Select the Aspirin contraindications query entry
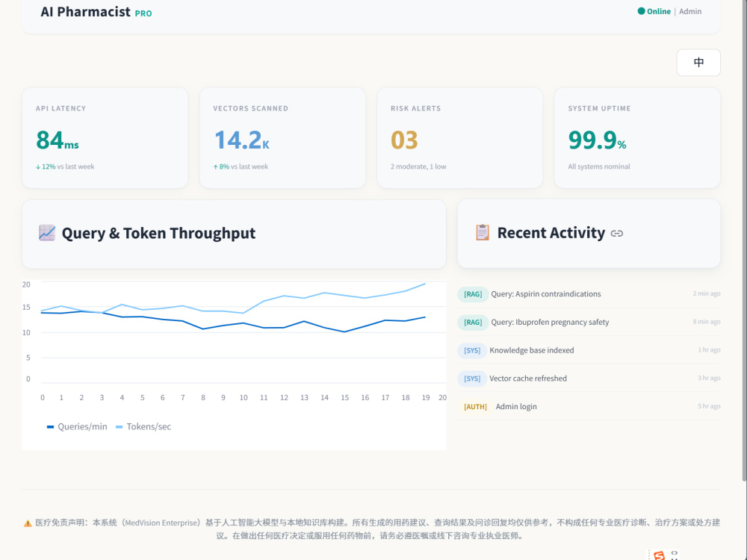Screen dimensions: 747x560 tap(589, 293)
